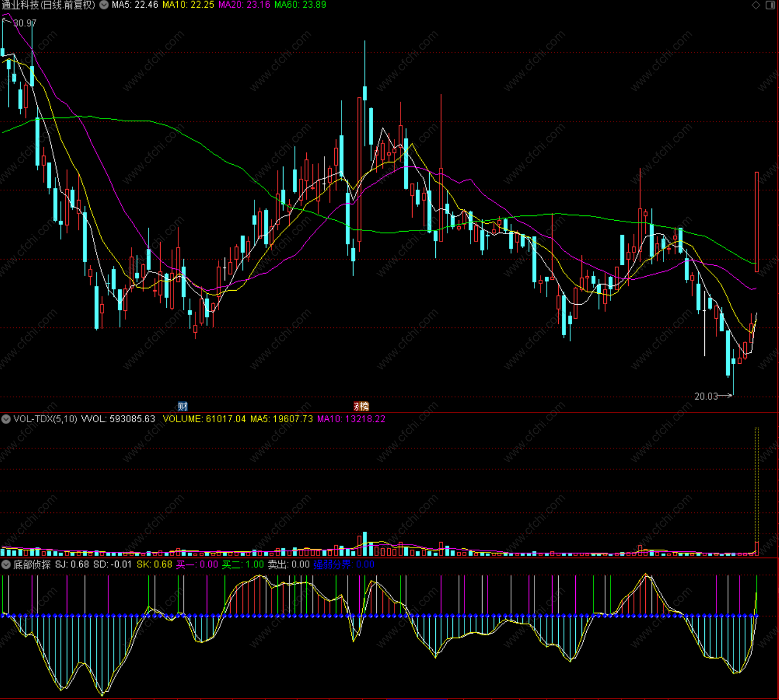Expand the VOL-TDX indicator dropdown arrow
This screenshot has width=779, height=700.
pyautogui.click(x=6, y=419)
